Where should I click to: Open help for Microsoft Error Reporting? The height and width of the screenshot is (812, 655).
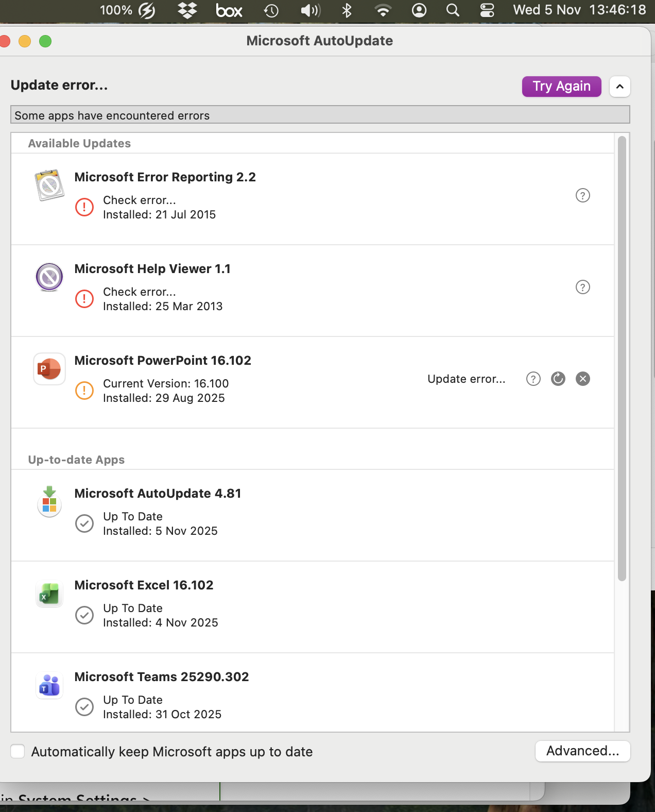(582, 195)
